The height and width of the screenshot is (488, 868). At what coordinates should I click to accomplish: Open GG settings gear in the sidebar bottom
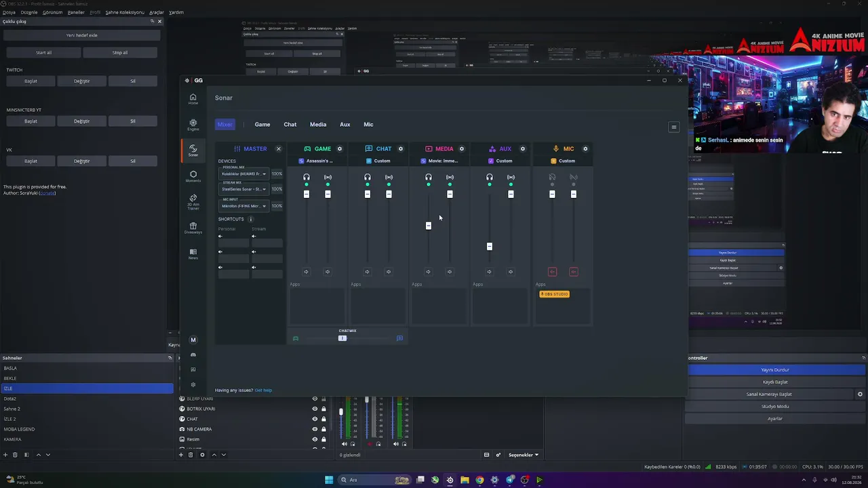[x=193, y=384]
